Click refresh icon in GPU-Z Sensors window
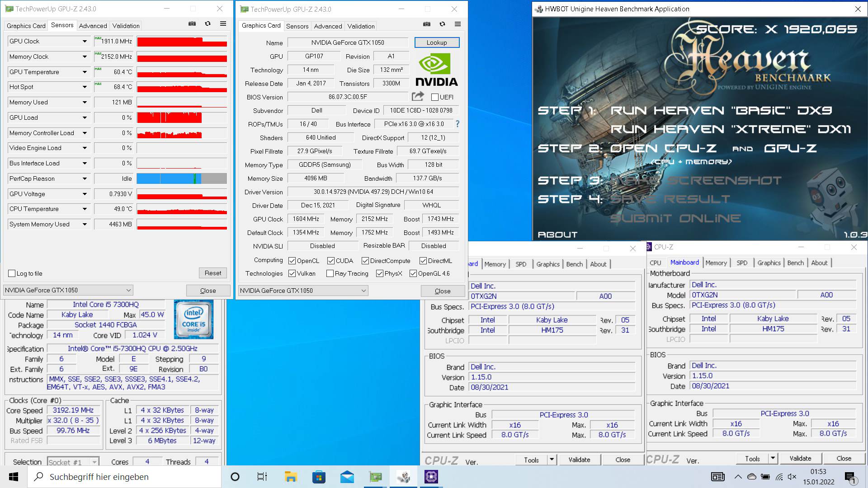868x488 pixels. [x=208, y=24]
